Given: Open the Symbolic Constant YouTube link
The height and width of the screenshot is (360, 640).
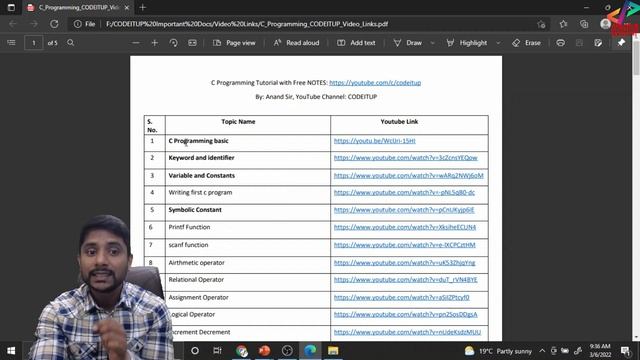Looking at the screenshot, I should coord(404,210).
